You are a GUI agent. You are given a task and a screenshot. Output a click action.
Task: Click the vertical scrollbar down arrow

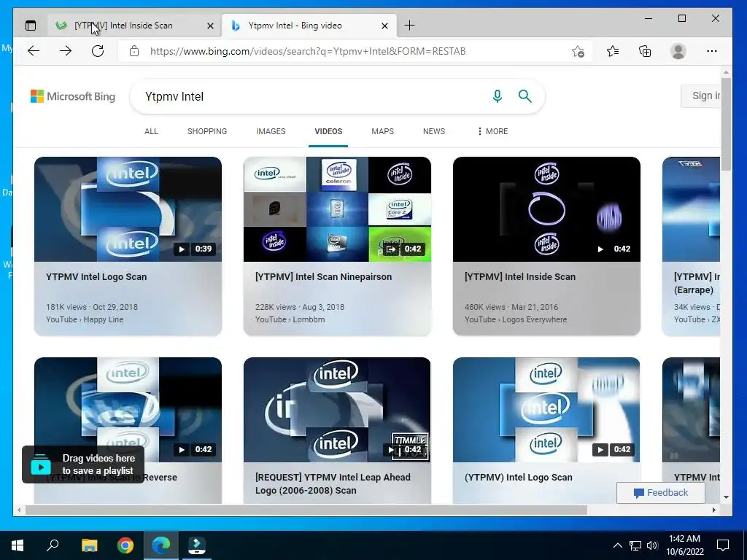[726, 497]
